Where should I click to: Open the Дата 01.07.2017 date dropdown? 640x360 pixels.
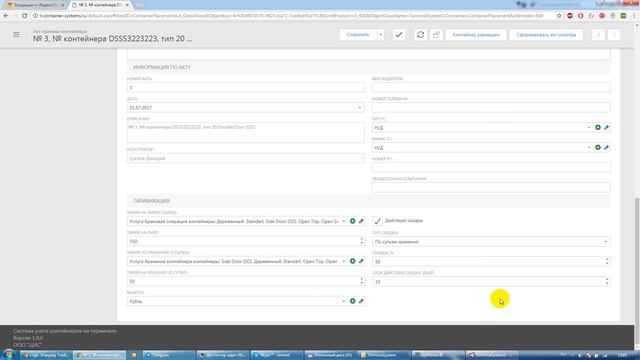[x=360, y=108]
